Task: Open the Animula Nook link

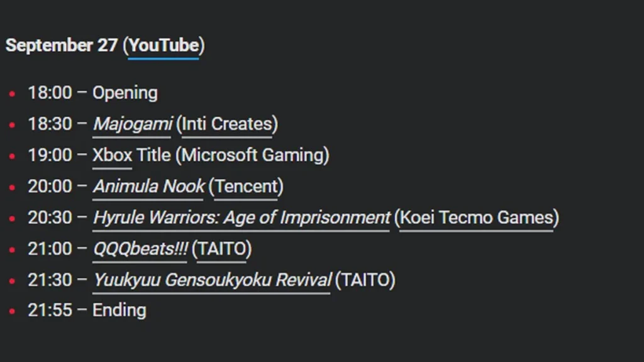Action: click(148, 186)
